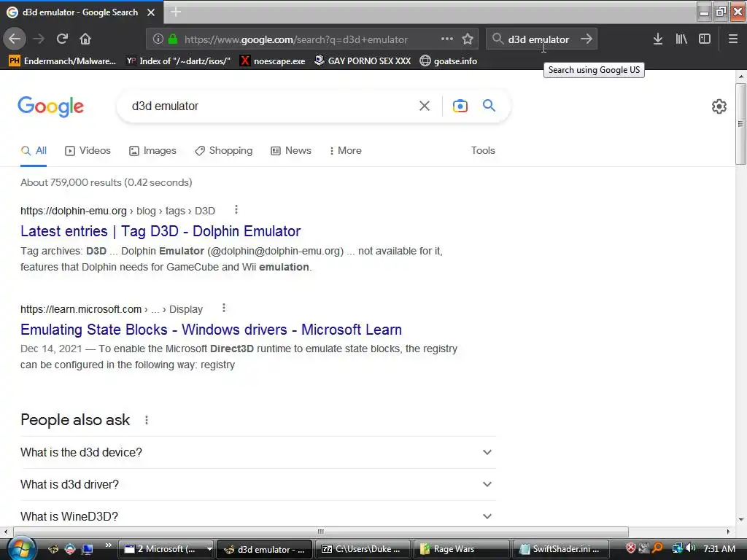747x560 pixels.
Task: Switch to C:\Users\Duke taskbar window
Action: (362, 549)
